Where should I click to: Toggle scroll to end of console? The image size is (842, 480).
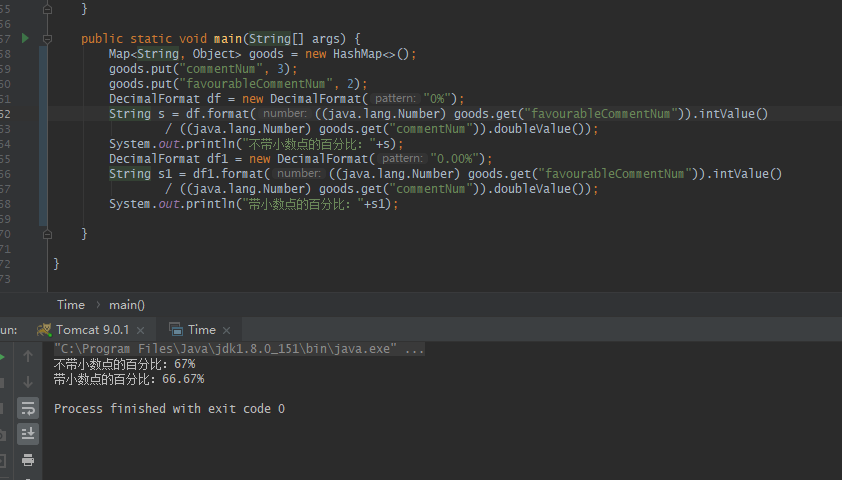point(28,434)
